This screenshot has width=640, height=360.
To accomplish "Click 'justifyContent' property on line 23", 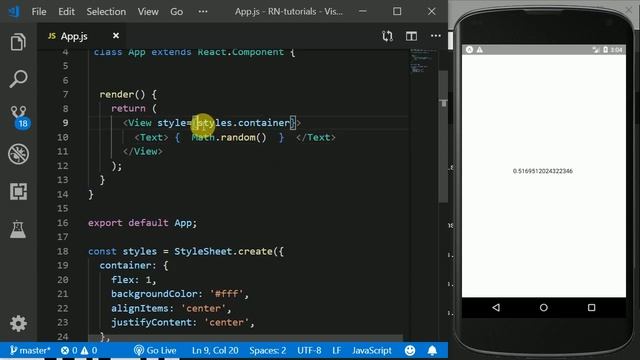I will [x=151, y=322].
